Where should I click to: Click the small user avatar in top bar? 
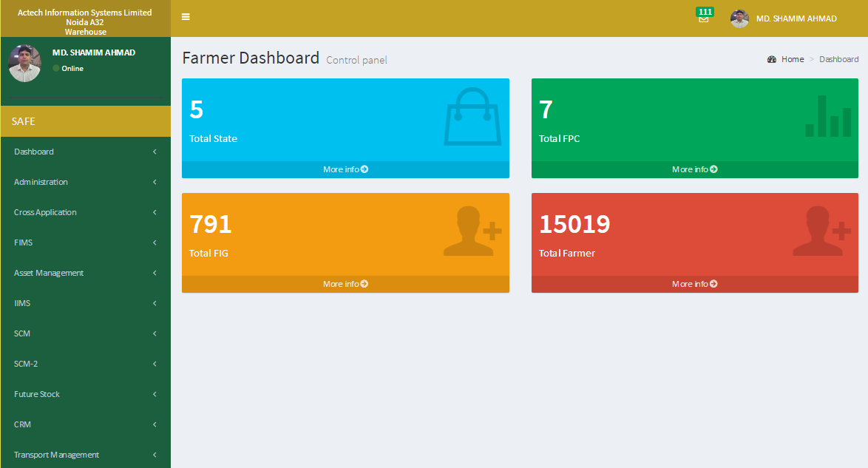pos(739,18)
